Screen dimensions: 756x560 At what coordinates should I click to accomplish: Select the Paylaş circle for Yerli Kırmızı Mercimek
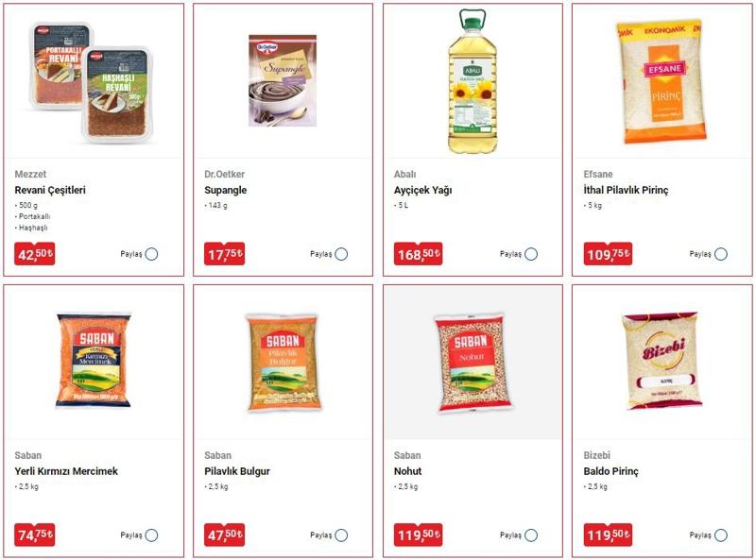pos(151,535)
